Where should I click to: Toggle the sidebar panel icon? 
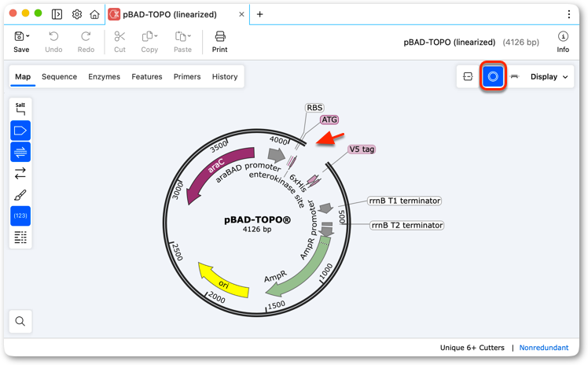pos(57,14)
